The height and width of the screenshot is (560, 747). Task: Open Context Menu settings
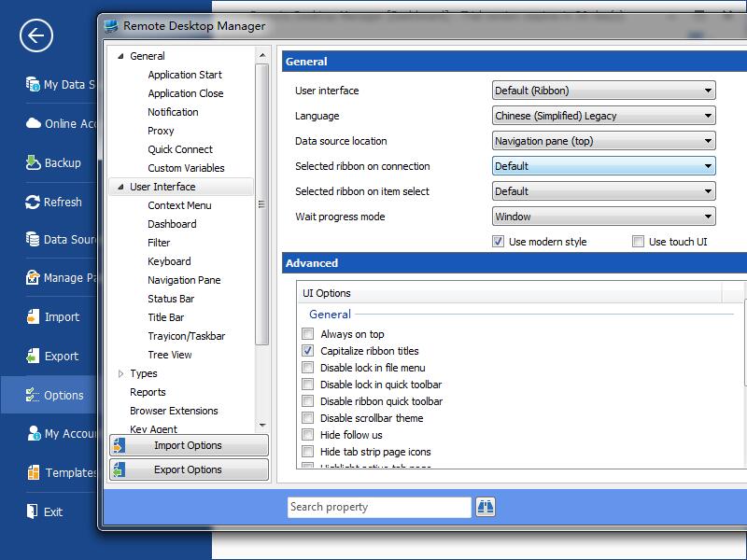(x=179, y=205)
